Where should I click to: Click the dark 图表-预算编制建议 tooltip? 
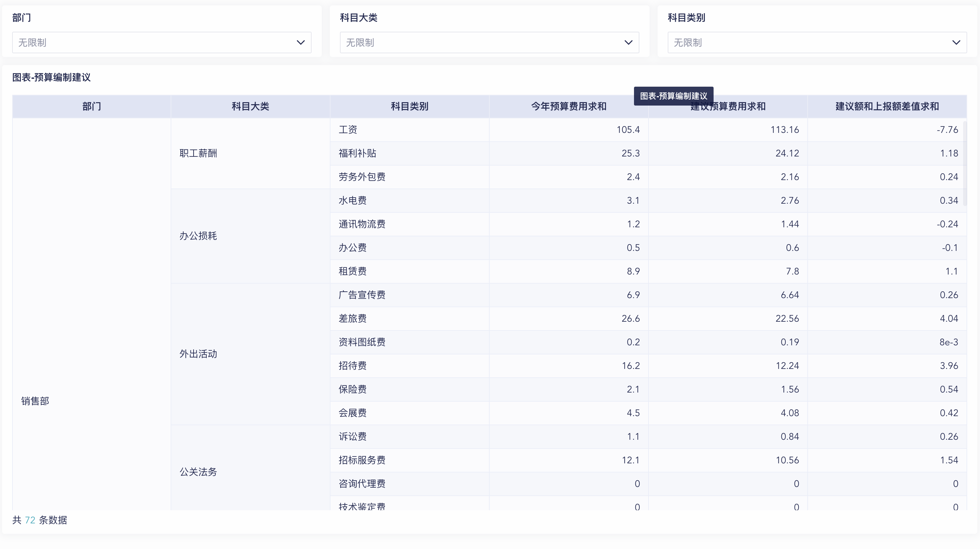[673, 96]
